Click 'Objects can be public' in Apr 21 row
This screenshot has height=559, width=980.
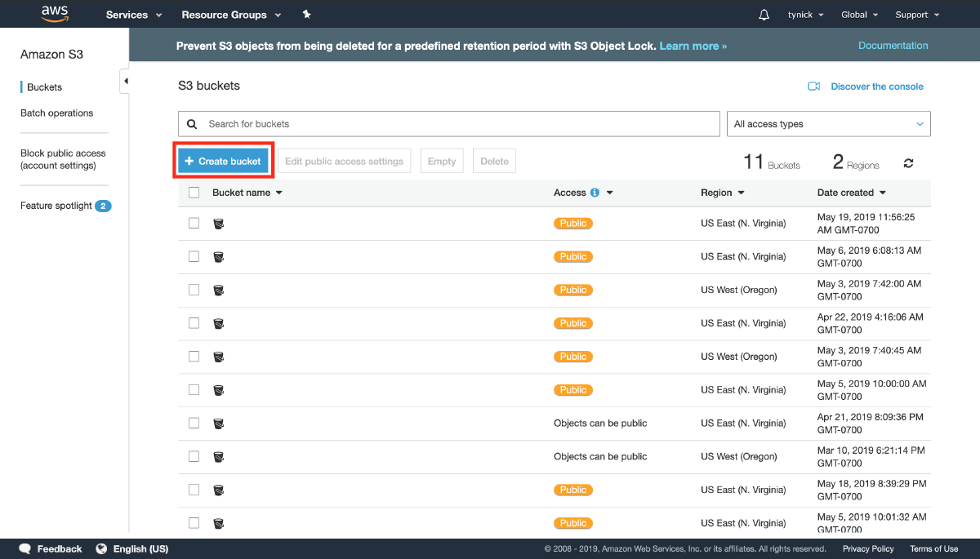(x=600, y=423)
